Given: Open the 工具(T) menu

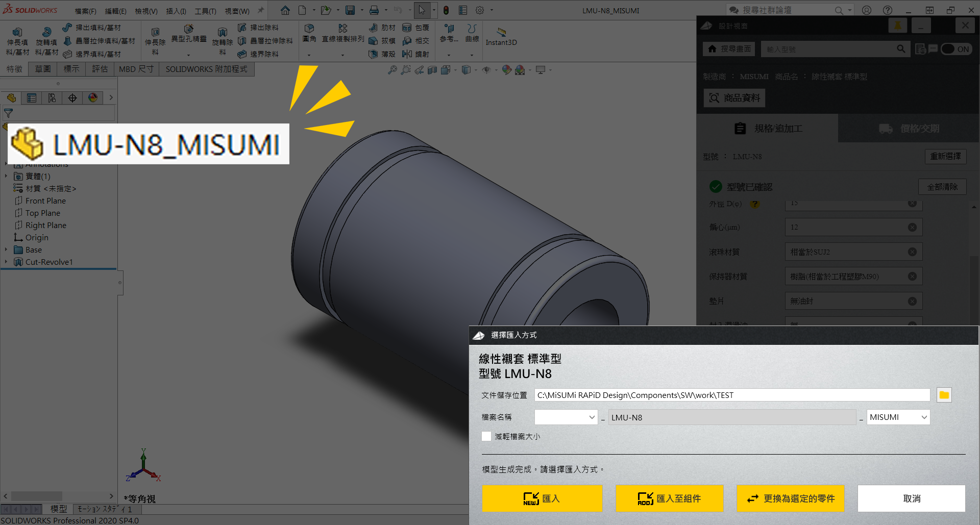Looking at the screenshot, I should [205, 11].
